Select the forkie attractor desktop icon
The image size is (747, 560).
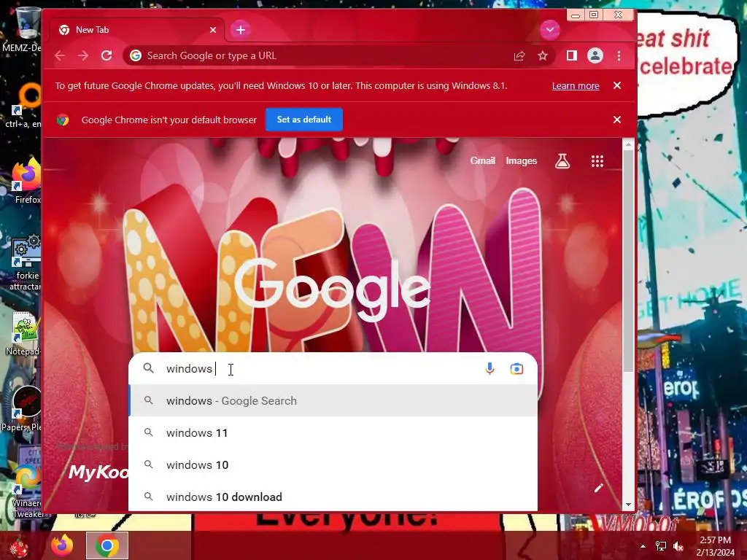click(x=26, y=262)
